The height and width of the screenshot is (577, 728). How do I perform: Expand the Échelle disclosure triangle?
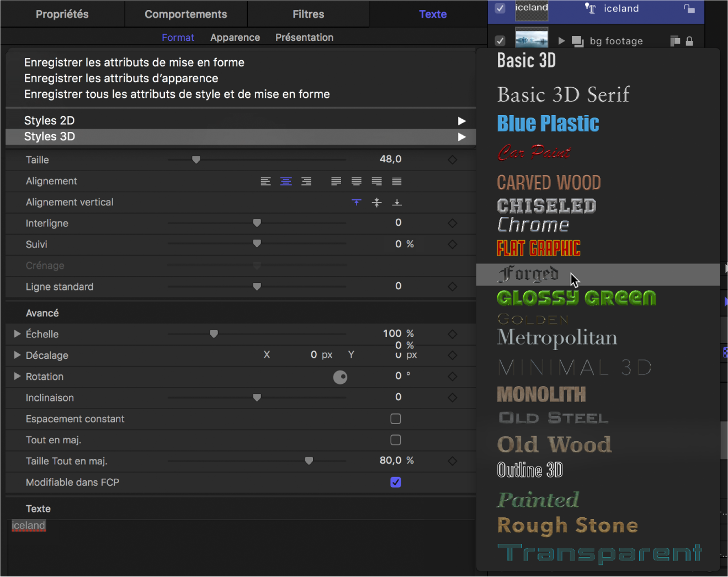point(17,334)
